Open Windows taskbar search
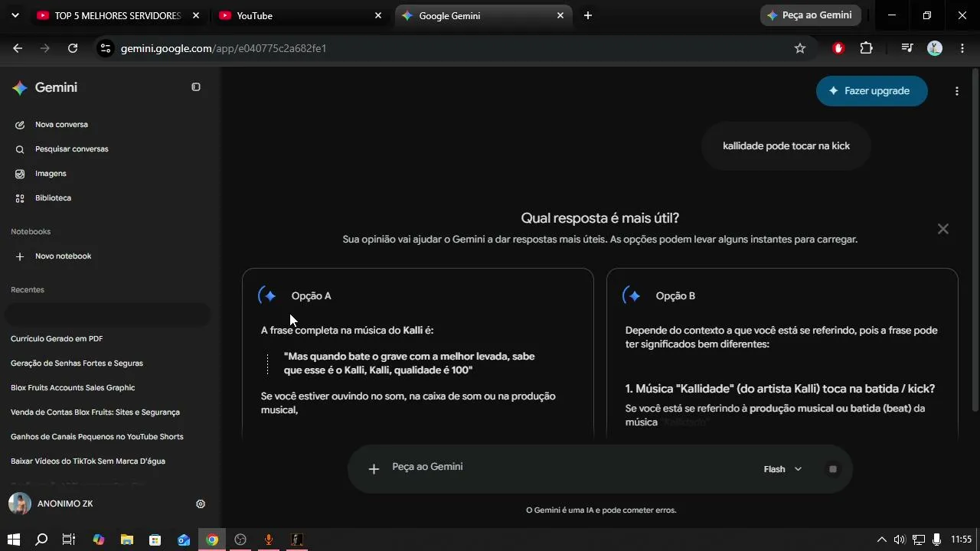This screenshot has height=551, width=980. coord(41,540)
